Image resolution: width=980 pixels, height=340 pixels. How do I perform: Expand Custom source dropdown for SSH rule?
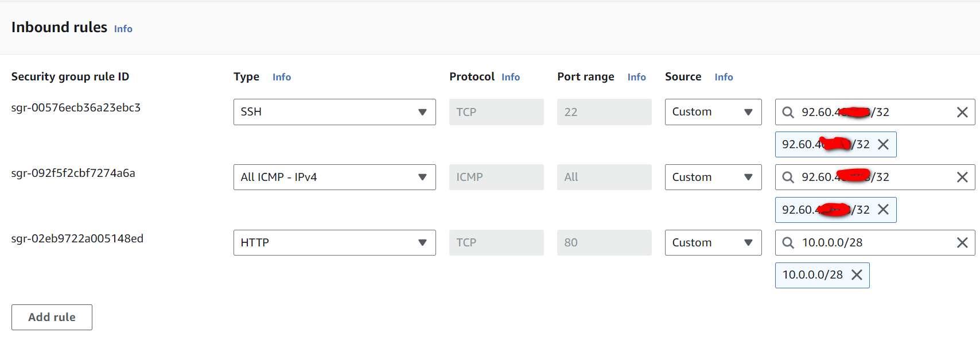(x=713, y=112)
